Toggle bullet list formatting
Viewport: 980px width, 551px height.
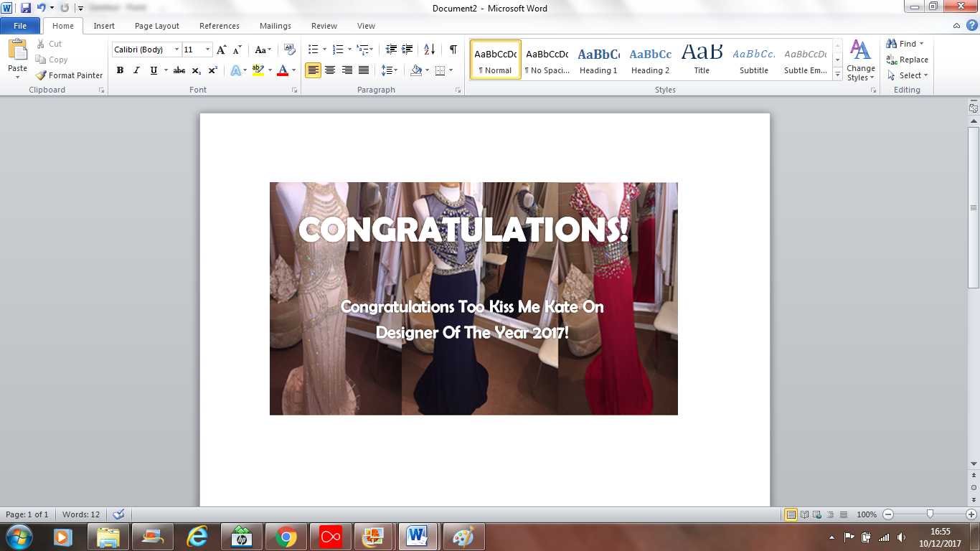click(x=313, y=50)
